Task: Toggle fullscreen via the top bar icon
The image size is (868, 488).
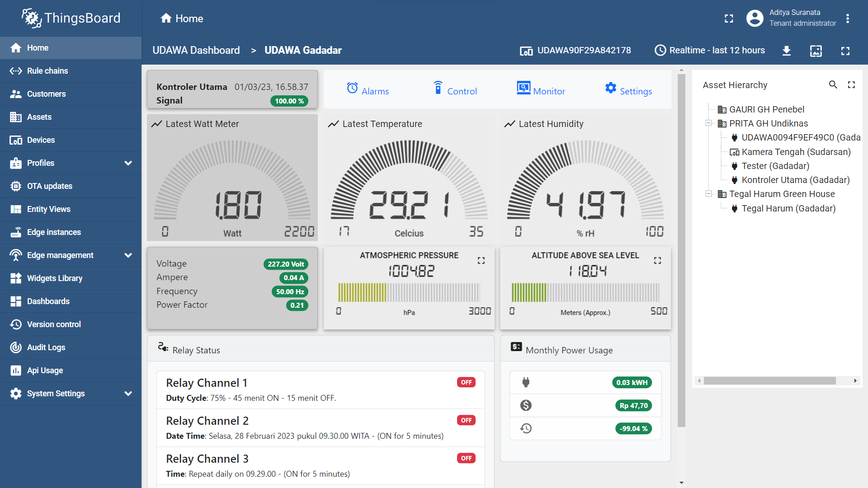Action: tap(729, 19)
